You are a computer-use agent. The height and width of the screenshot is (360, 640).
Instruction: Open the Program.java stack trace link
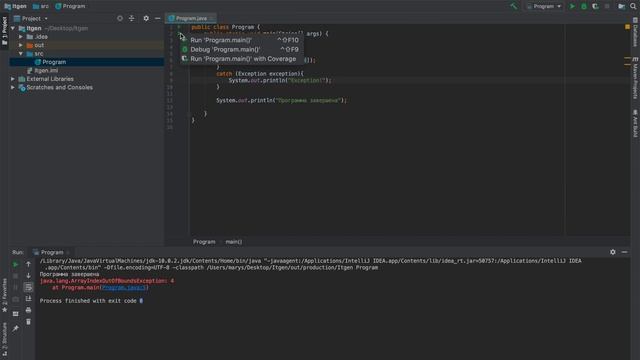point(124,287)
